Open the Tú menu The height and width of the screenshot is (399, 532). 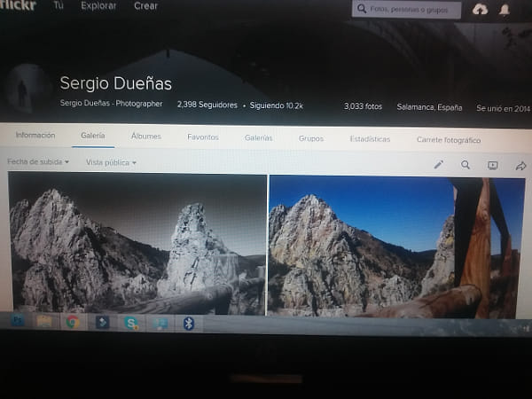tap(59, 5)
